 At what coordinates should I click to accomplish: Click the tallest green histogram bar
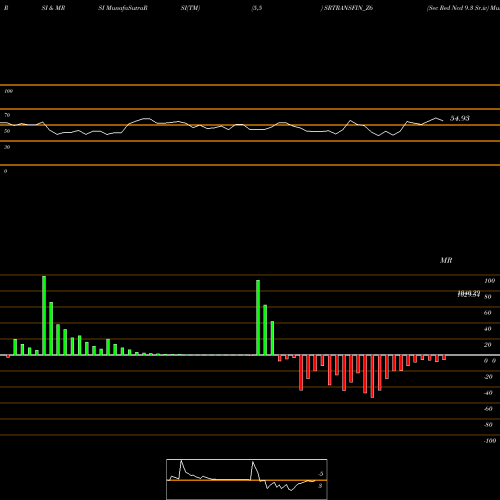pos(44,315)
